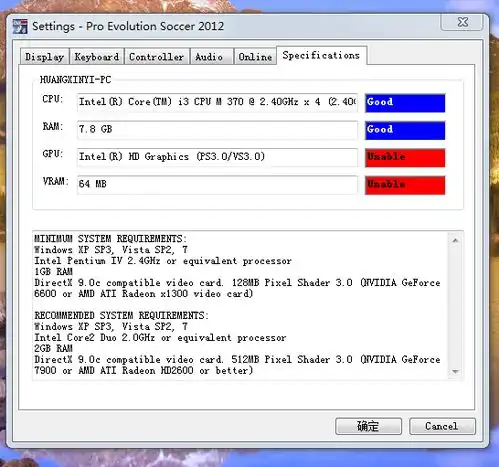Click the '7900 or AMD ATI Radeon HD2600' line
The height and width of the screenshot is (467, 499).
(x=144, y=370)
